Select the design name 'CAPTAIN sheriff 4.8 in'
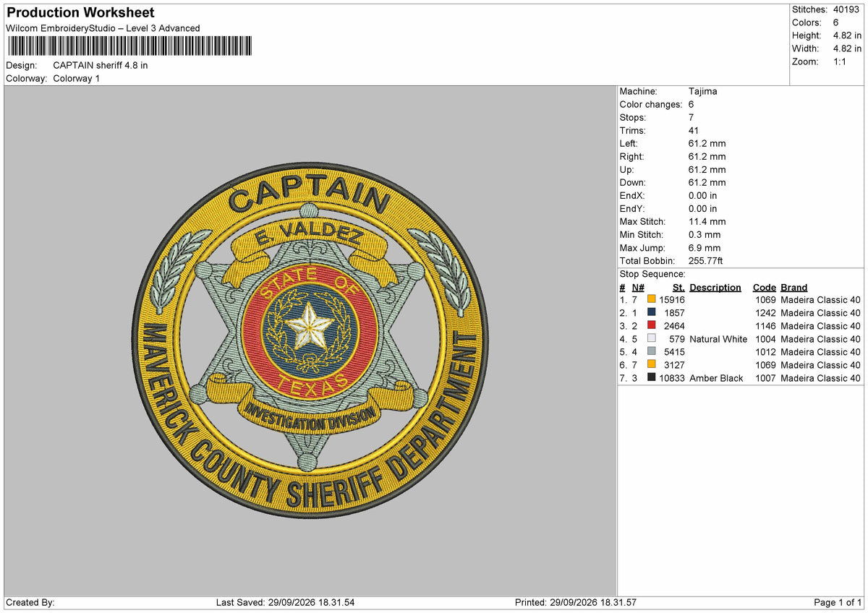Viewport: 868px width, 613px height. coord(101,65)
